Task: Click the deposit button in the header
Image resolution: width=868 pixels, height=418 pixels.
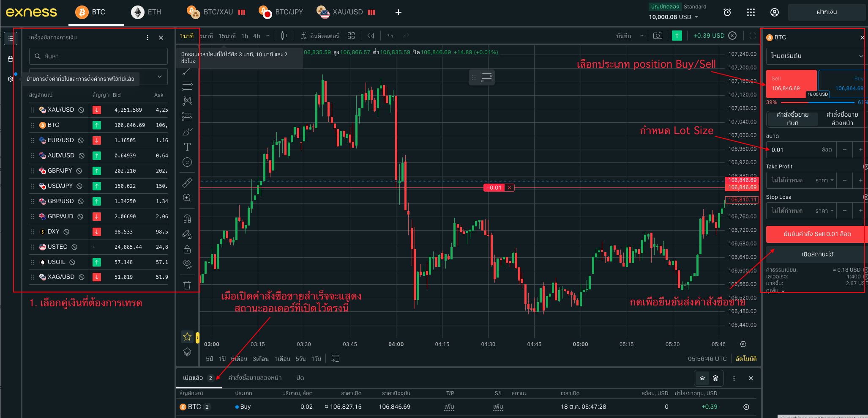Action: [826, 12]
